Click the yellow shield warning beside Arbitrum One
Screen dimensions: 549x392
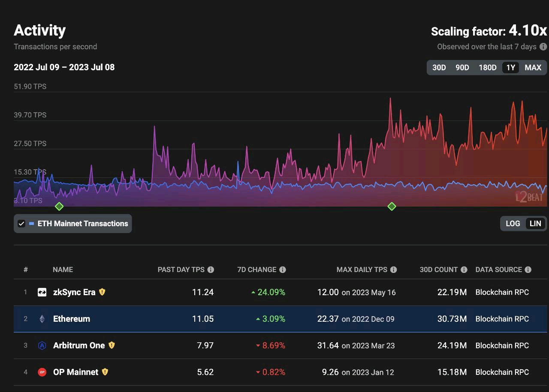tap(112, 345)
